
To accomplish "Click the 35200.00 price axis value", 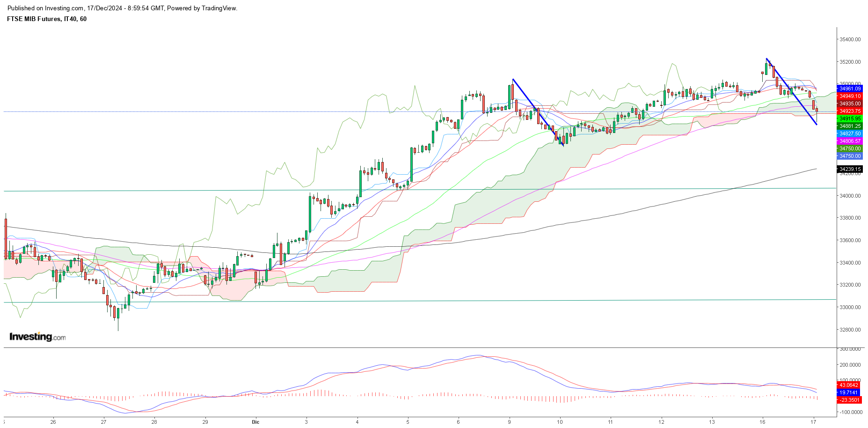I will 850,62.
